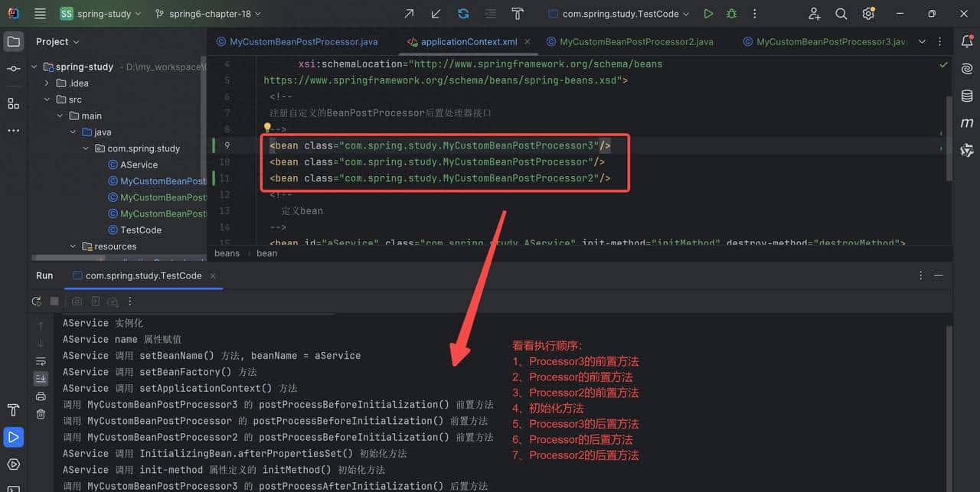Open the spring6-chapter-18 branch dropdown
Image resolution: width=980 pixels, height=492 pixels.
coord(207,14)
